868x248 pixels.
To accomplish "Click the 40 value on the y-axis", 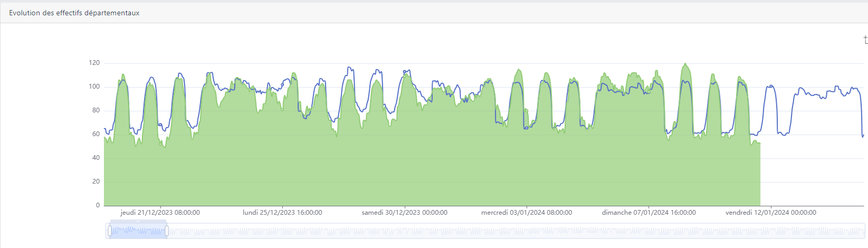I will 96,158.
